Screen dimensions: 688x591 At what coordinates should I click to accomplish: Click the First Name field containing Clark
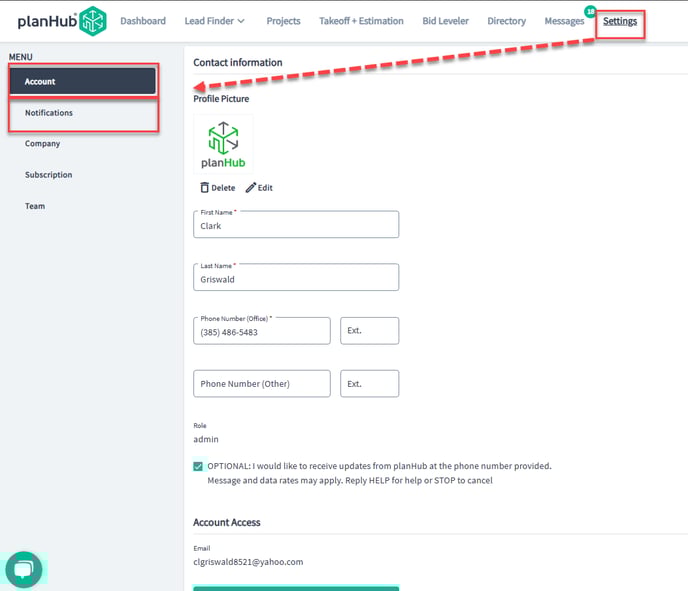(x=296, y=225)
